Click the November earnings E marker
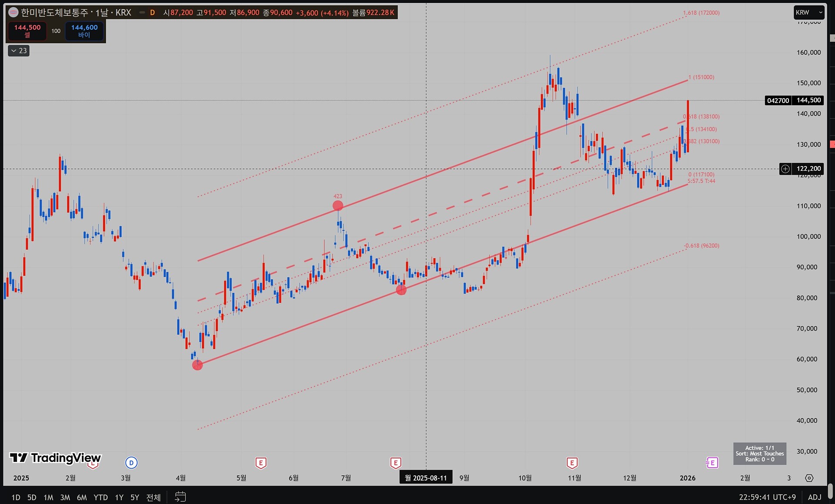 572,463
